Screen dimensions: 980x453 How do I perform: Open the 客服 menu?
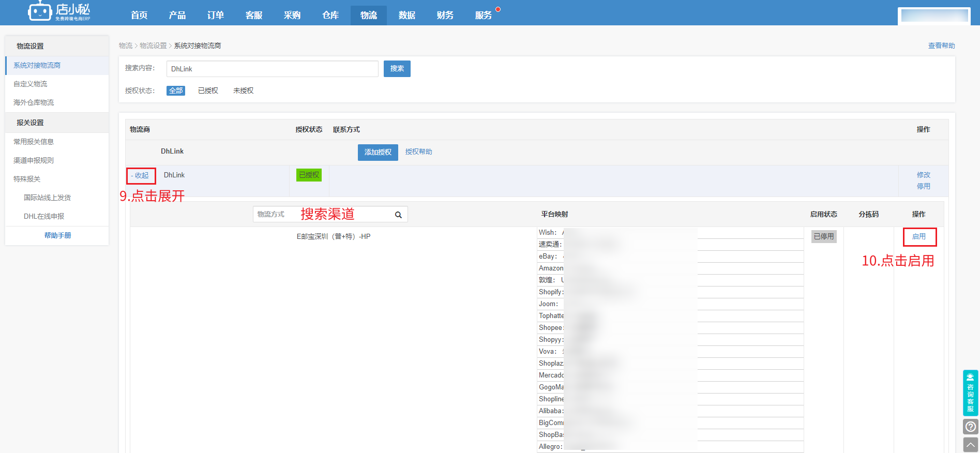click(x=254, y=15)
